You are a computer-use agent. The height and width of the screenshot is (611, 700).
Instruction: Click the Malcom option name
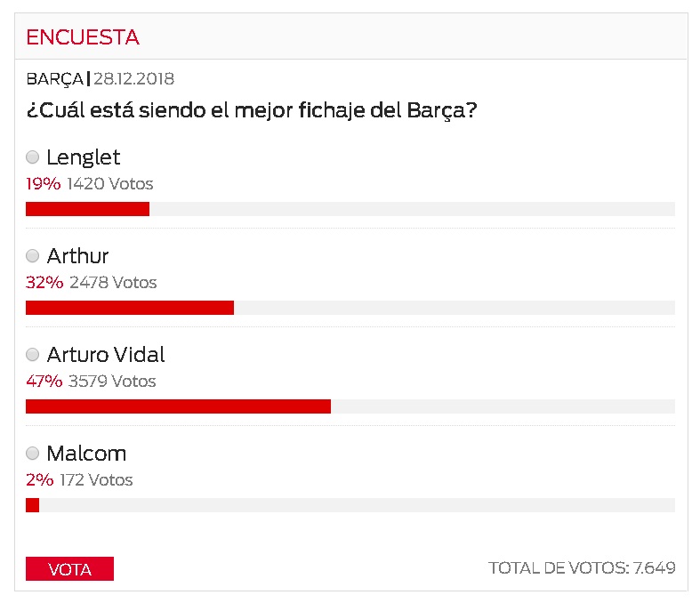86,454
